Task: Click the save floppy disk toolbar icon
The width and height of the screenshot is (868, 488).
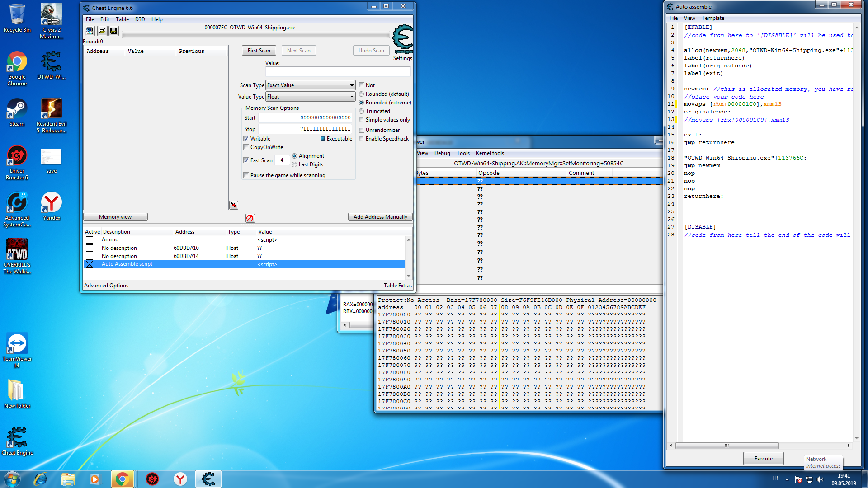Action: pos(113,31)
